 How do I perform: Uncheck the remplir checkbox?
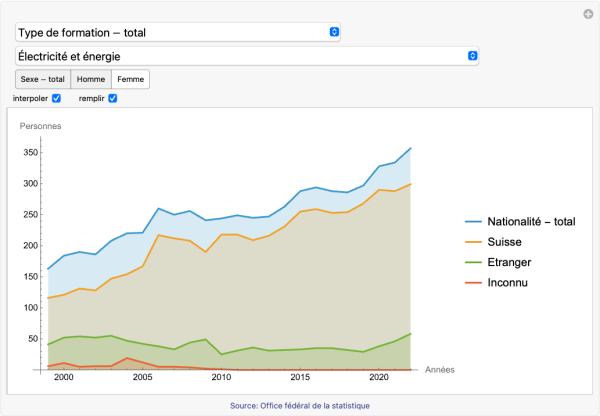[x=113, y=98]
